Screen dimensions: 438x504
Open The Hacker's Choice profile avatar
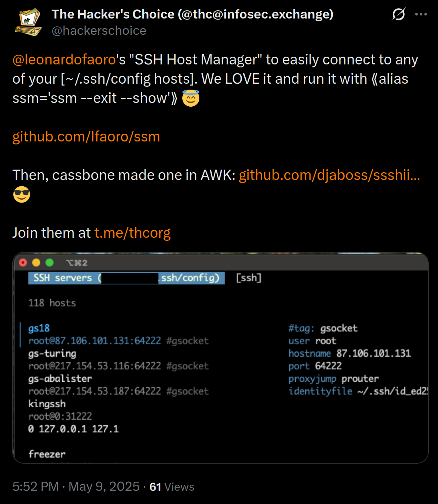click(x=28, y=21)
